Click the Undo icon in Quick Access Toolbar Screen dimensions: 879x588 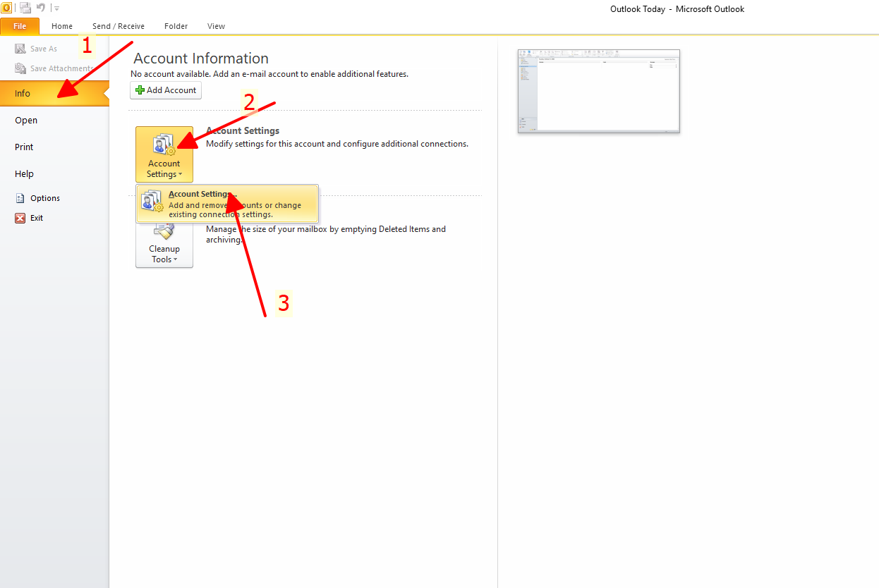(41, 8)
